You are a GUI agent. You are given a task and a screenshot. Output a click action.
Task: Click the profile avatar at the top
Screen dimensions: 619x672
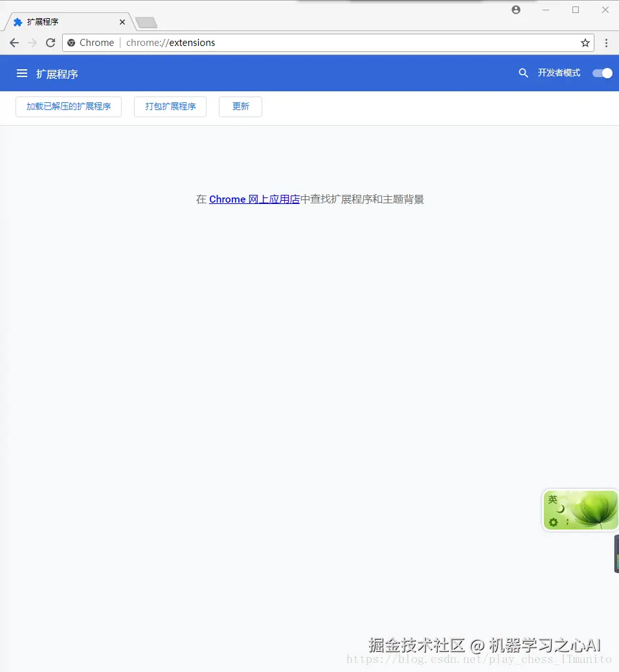(516, 10)
